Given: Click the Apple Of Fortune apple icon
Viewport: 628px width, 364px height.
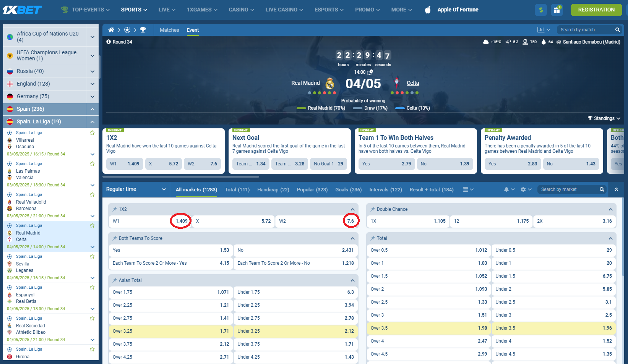Looking at the screenshot, I should [428, 10].
